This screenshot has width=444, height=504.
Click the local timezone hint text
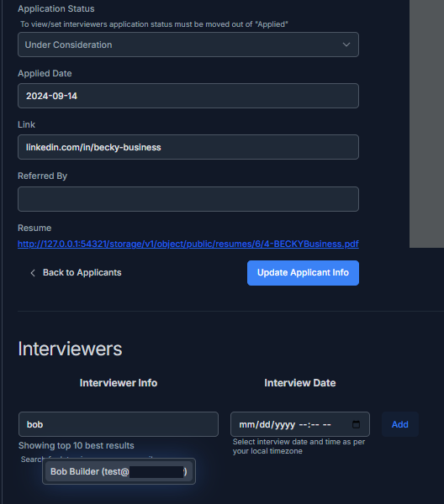coord(299,446)
